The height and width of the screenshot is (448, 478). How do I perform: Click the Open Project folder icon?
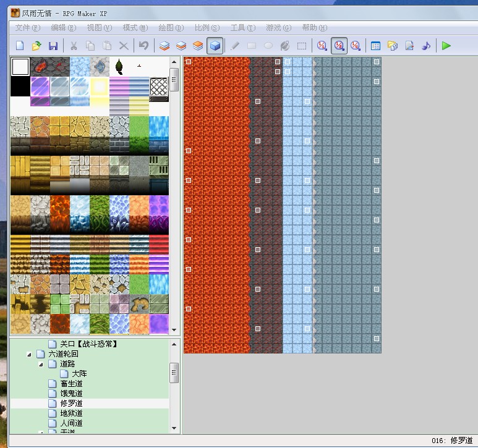[36, 46]
